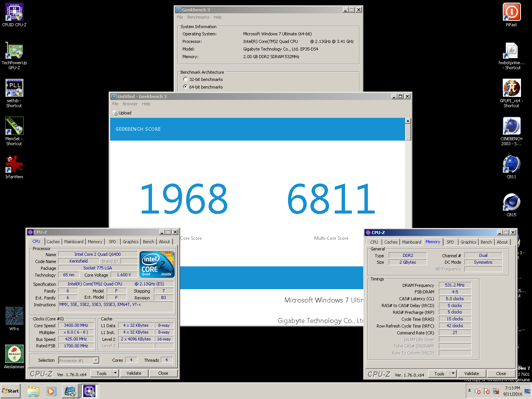Select 64-bit benchmarks radio button
This screenshot has width=532, height=399.
pyautogui.click(x=185, y=87)
